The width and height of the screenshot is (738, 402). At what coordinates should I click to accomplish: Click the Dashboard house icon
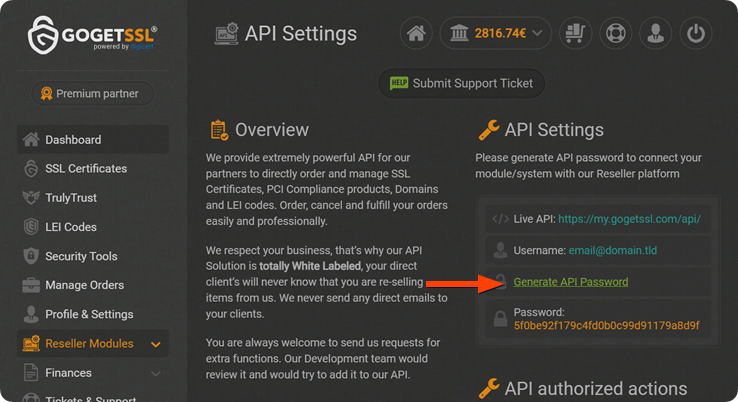(x=31, y=139)
